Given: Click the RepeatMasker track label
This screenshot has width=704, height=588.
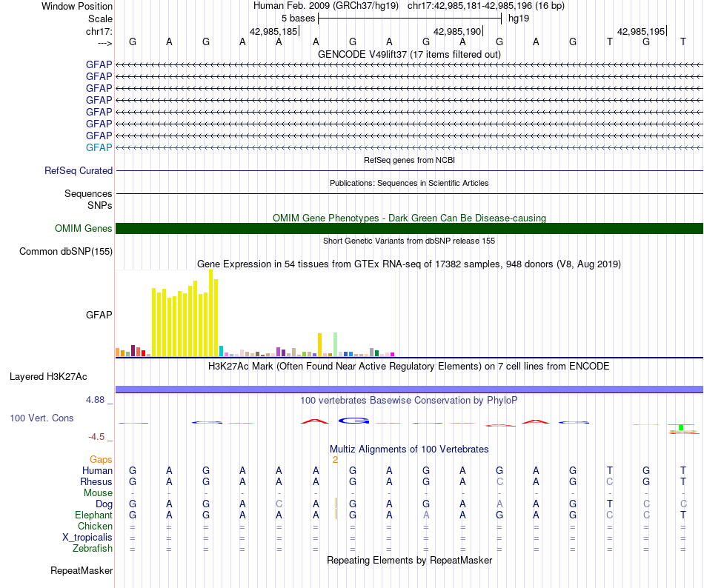Looking at the screenshot, I should tap(82, 570).
